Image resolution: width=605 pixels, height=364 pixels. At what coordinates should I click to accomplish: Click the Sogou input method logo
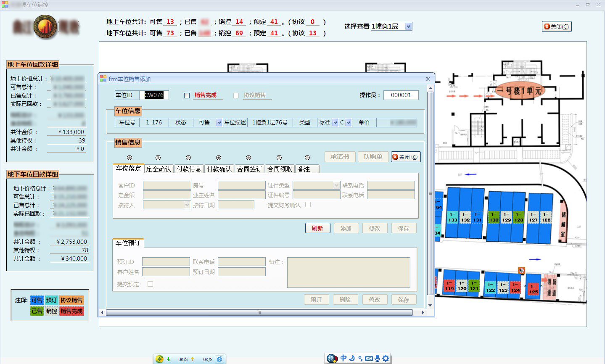[332, 359]
